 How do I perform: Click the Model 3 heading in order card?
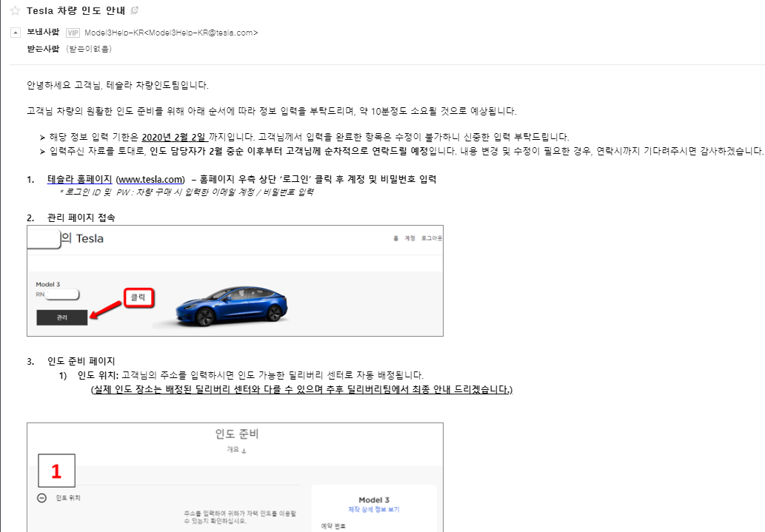[x=374, y=500]
